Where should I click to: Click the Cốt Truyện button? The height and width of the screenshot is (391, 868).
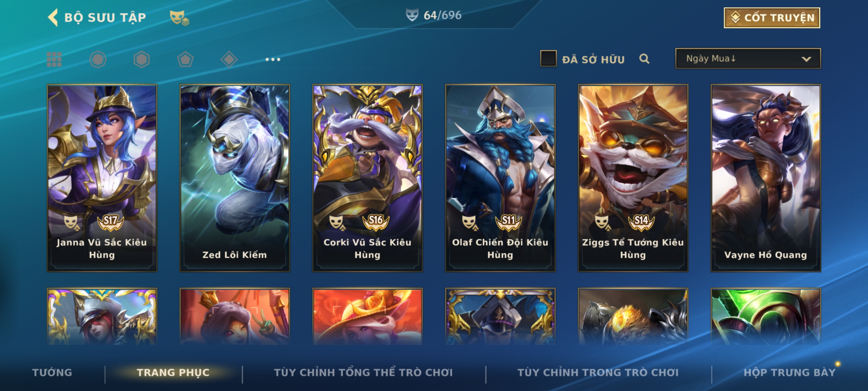772,18
